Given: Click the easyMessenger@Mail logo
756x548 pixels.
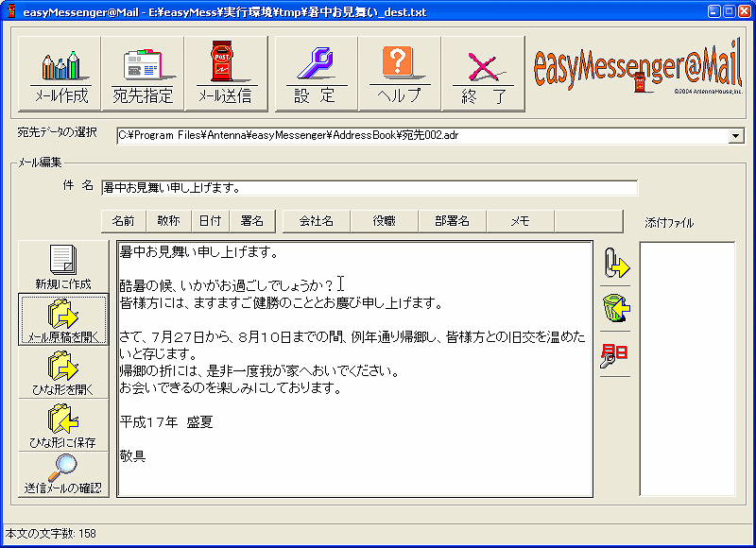Looking at the screenshot, I should 637,68.
